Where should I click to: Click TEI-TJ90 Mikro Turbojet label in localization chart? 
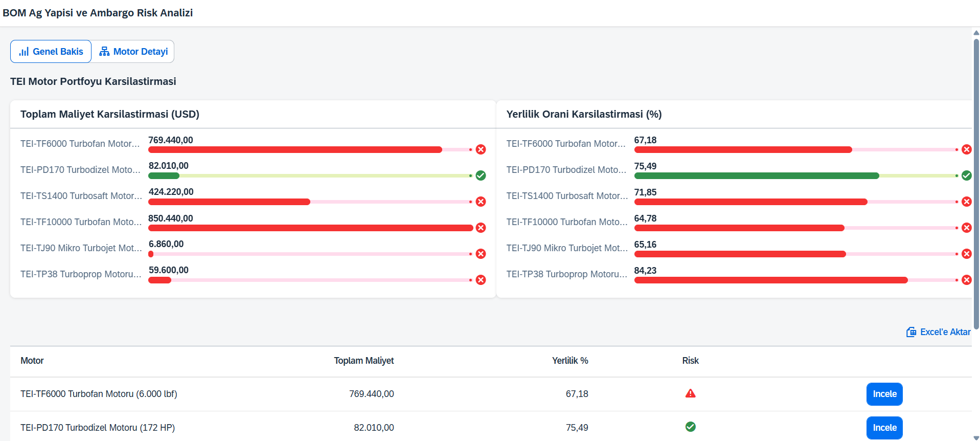point(567,248)
